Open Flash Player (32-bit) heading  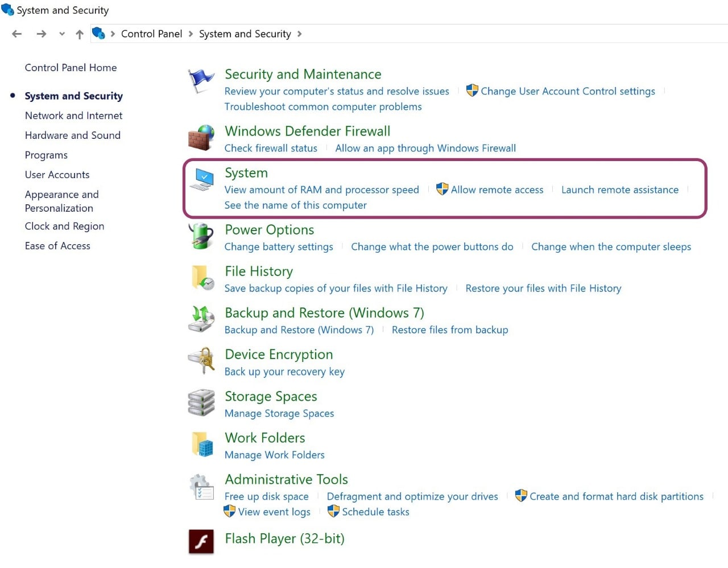(284, 539)
